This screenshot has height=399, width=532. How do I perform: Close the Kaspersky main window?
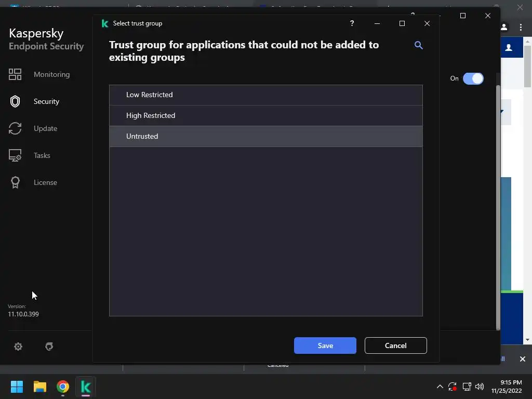487,16
